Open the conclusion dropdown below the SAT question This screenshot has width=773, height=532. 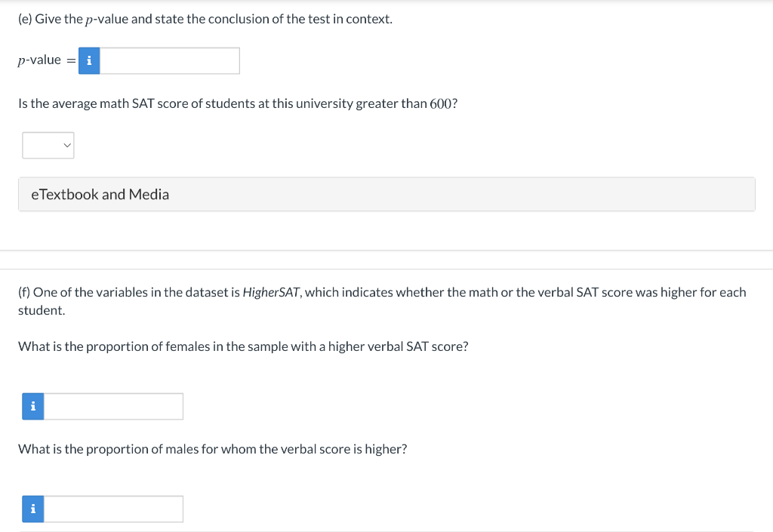point(48,145)
